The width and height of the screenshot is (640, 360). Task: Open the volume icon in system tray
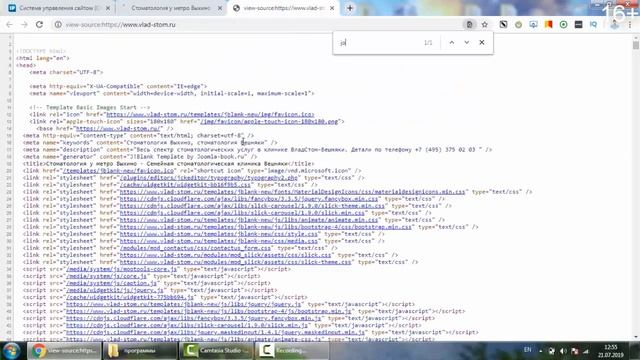click(x=563, y=351)
